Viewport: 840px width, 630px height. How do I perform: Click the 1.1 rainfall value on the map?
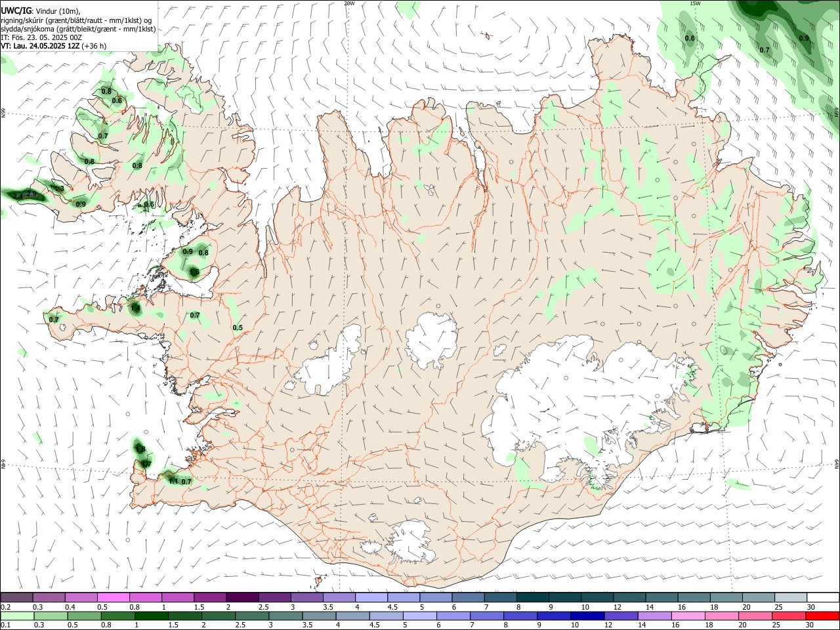coord(173,481)
